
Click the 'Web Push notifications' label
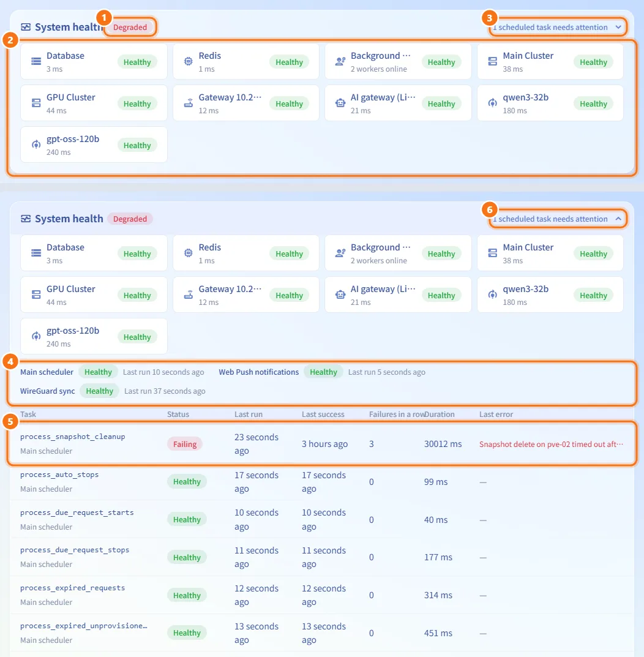(258, 372)
